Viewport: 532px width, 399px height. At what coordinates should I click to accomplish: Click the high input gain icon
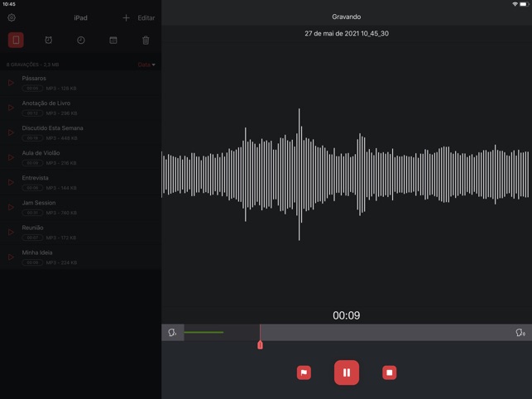click(520, 333)
